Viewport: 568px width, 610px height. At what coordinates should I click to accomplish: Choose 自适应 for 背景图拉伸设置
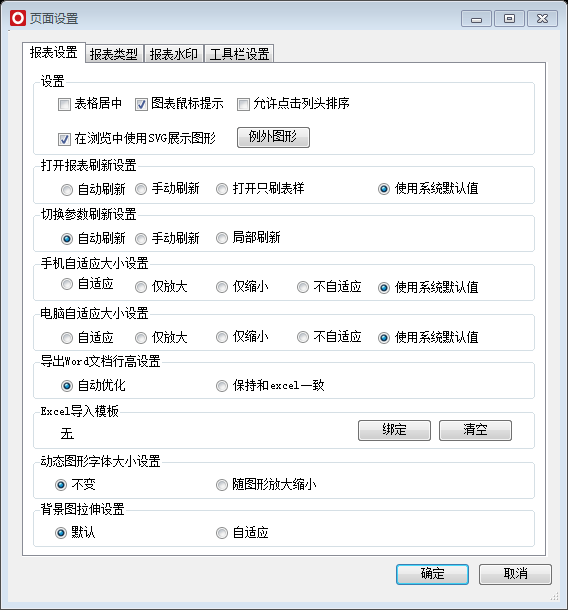[x=222, y=533]
